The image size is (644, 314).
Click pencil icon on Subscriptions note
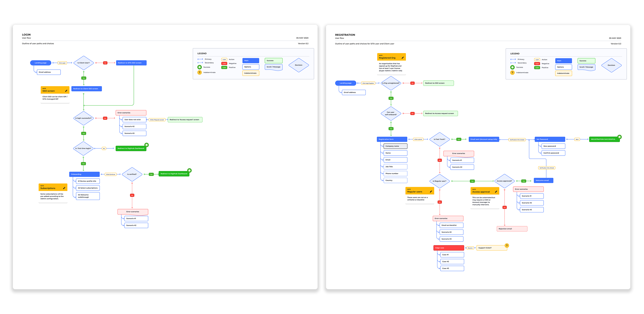64,188
